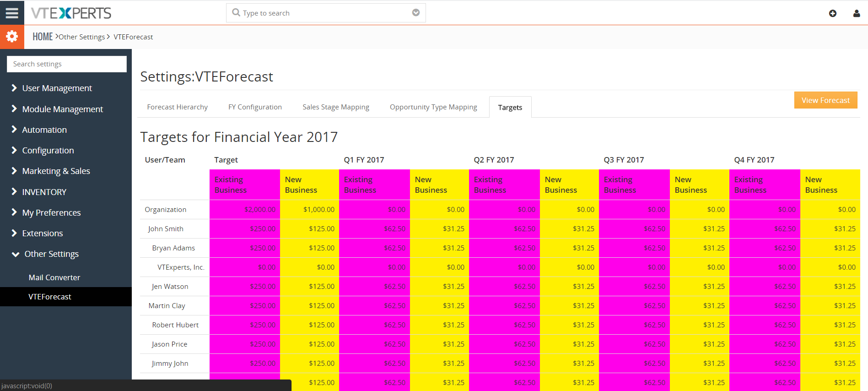868x391 pixels.
Task: Click the Organization row label
Action: pyautogui.click(x=166, y=210)
